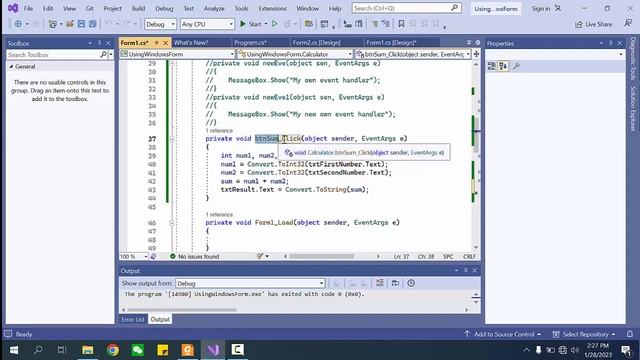Start without debugging using outlined play icon

pyautogui.click(x=275, y=24)
